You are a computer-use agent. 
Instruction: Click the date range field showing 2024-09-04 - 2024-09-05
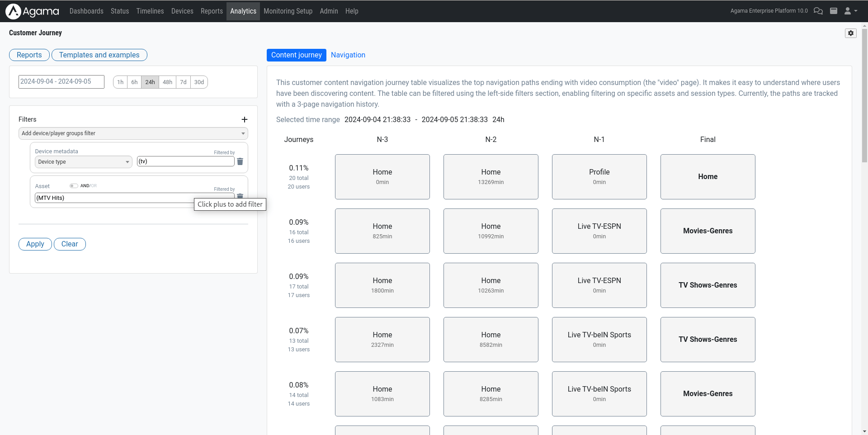point(61,81)
